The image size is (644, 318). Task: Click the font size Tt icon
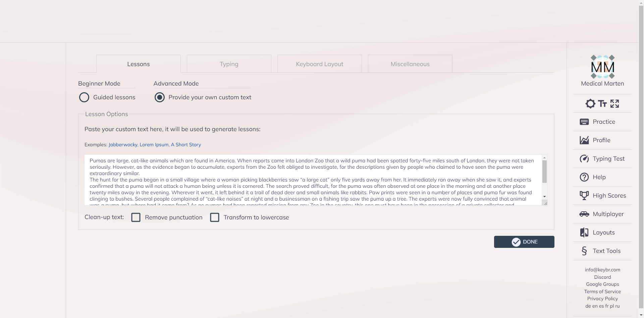[x=602, y=104]
